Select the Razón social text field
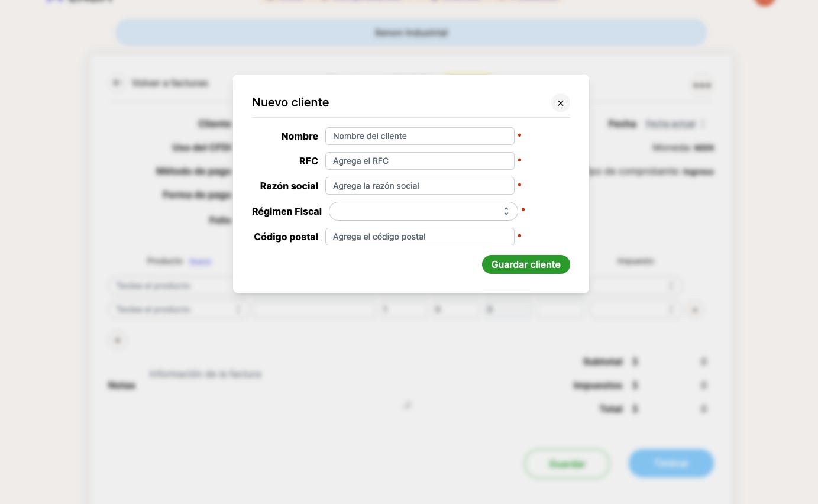Screen dimensions: 818x504 click(419, 186)
